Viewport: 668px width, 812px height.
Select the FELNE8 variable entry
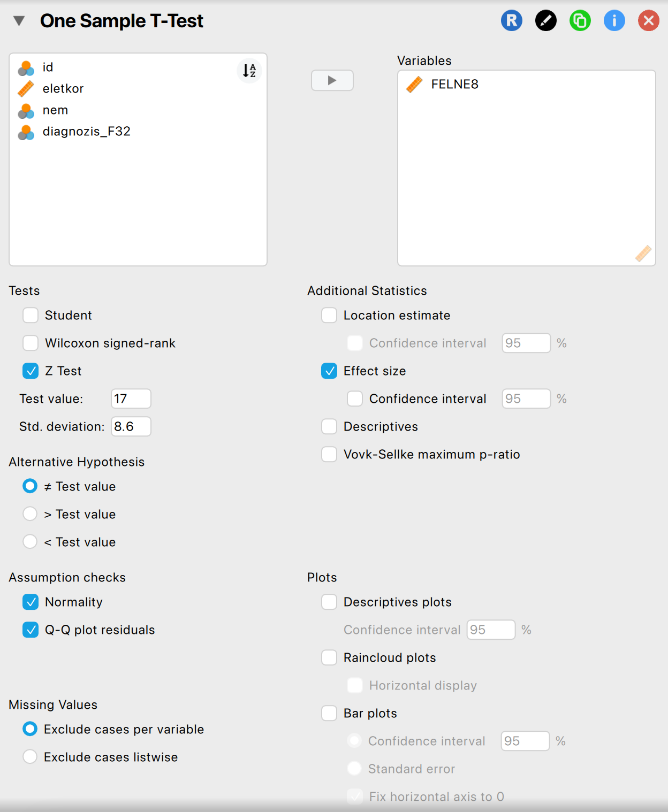(x=454, y=85)
